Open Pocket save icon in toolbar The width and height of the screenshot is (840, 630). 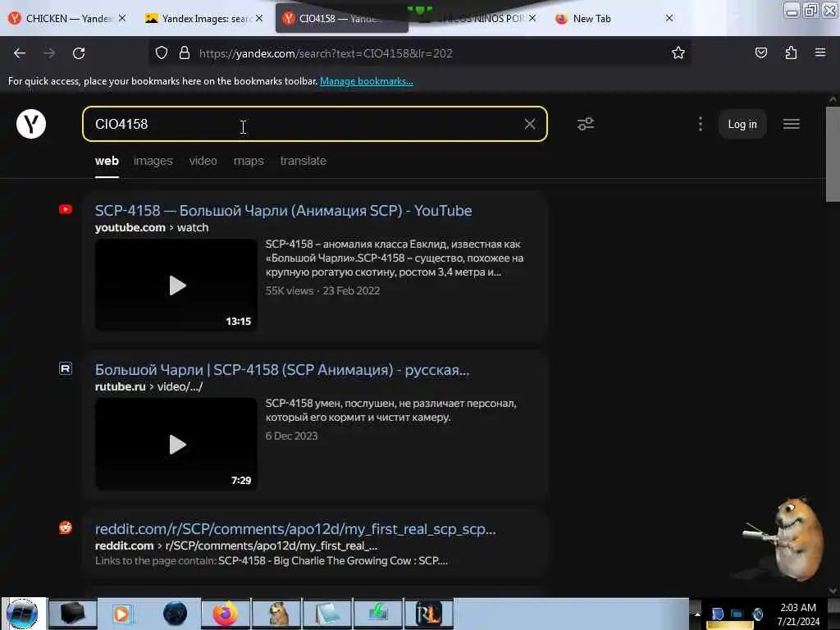click(x=760, y=52)
